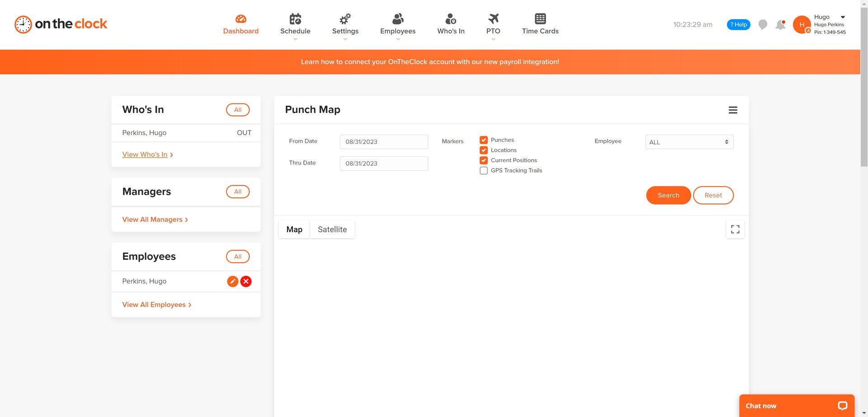Click the Thru Date input field
Screen dimensions: 868x417
[384, 164]
